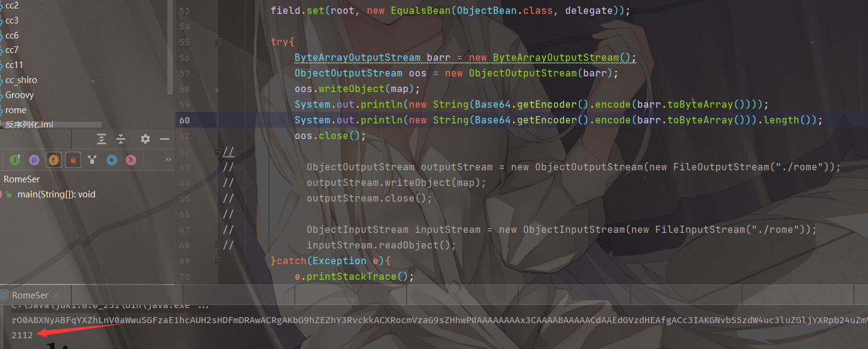868x349 pixels.
Task: Open the Groovy module in project tree
Action: 20,95
